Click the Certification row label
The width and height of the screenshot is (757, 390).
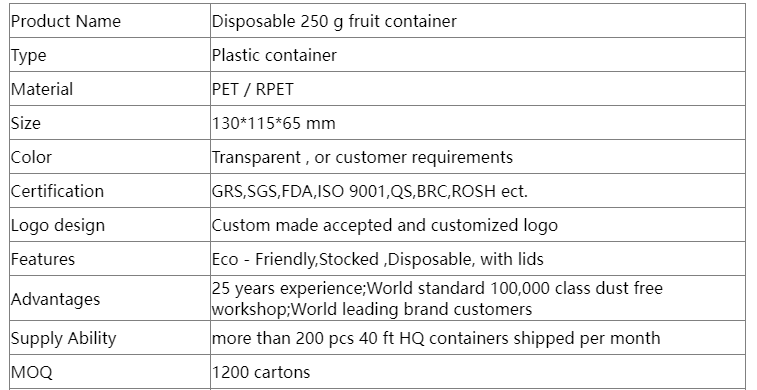pyautogui.click(x=57, y=191)
